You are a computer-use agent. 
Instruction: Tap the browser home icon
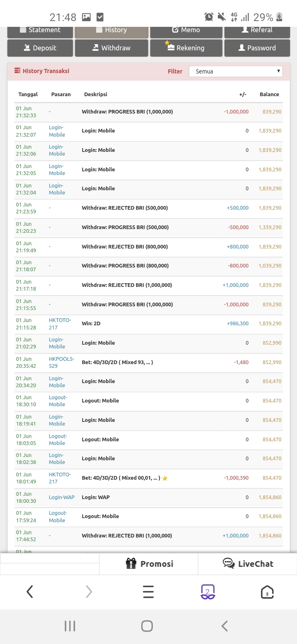point(267,592)
